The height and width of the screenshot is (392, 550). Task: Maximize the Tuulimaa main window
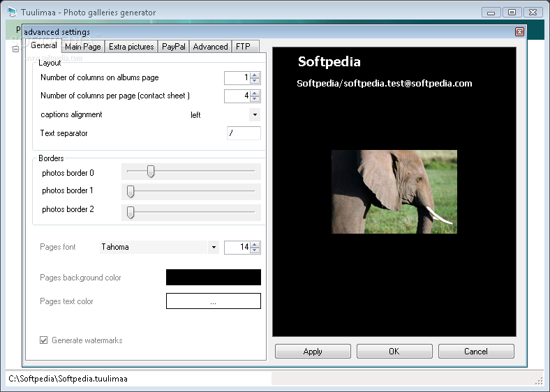tap(512, 13)
